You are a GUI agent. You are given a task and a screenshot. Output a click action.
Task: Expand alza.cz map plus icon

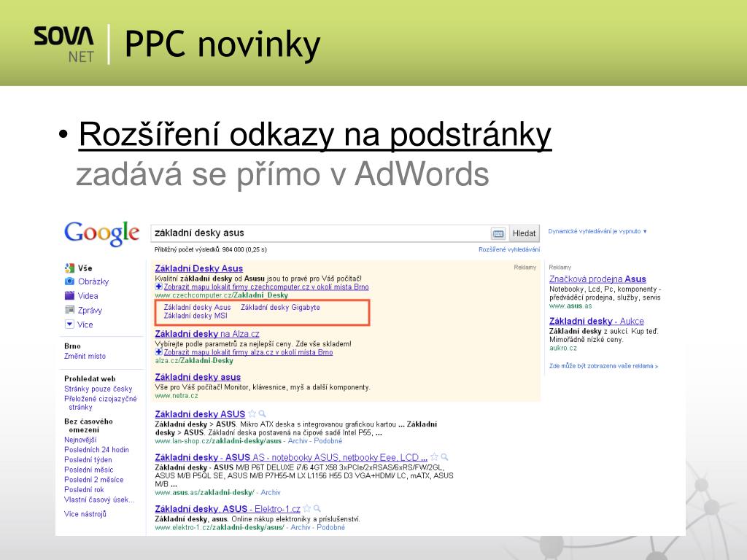pos(158,352)
